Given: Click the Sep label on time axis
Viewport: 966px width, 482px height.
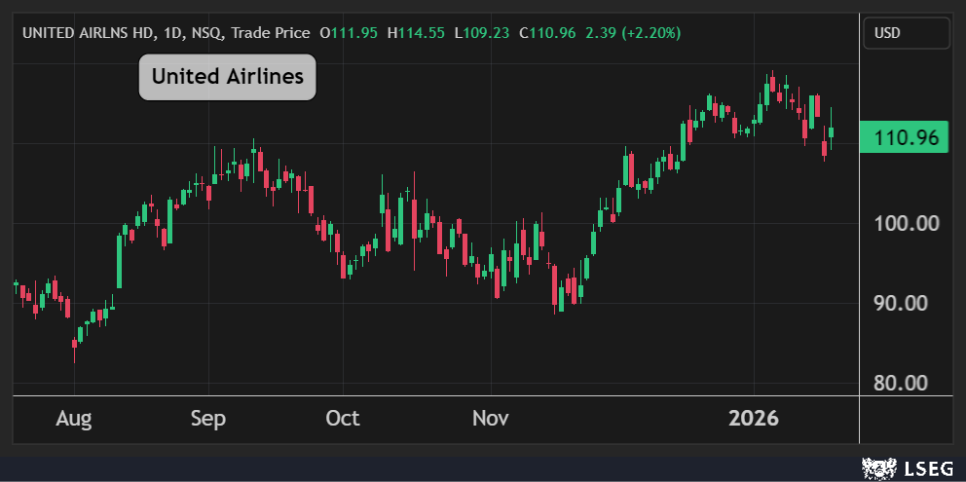Looking at the screenshot, I should (x=208, y=418).
